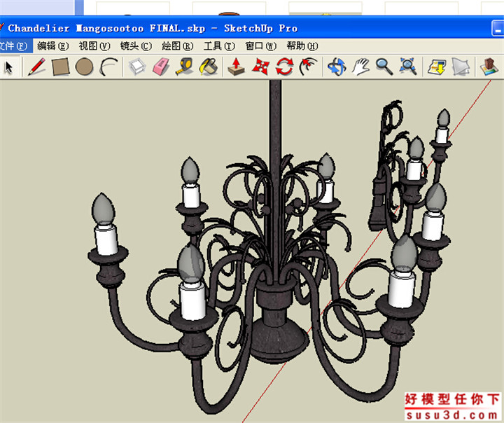Open the 帮助(H) menu
Screen dimensions: 504x423
302,46
